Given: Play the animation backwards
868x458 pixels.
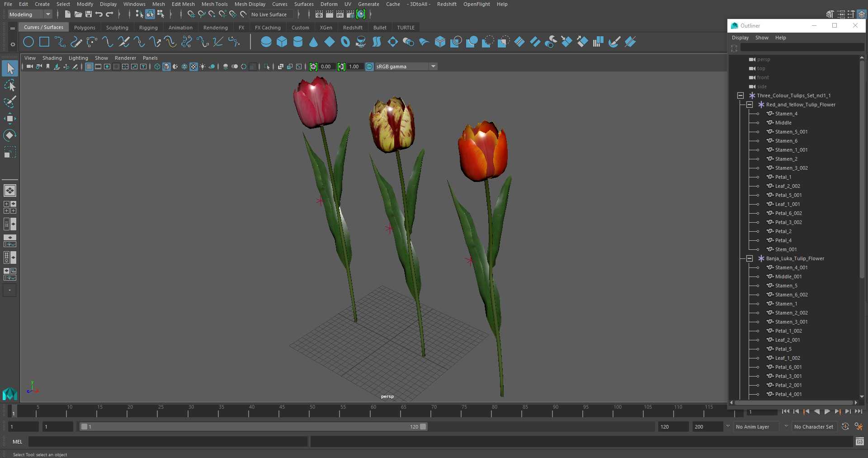Looking at the screenshot, I should (817, 411).
